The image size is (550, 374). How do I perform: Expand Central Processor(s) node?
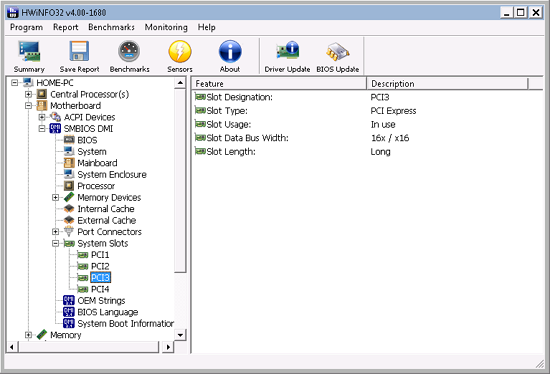click(x=28, y=94)
